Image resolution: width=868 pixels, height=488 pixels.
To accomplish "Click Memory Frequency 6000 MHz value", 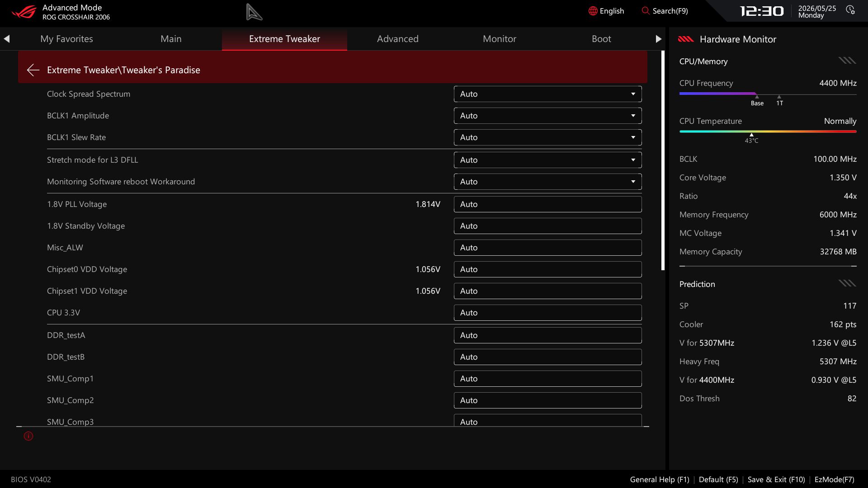I will [x=838, y=215].
